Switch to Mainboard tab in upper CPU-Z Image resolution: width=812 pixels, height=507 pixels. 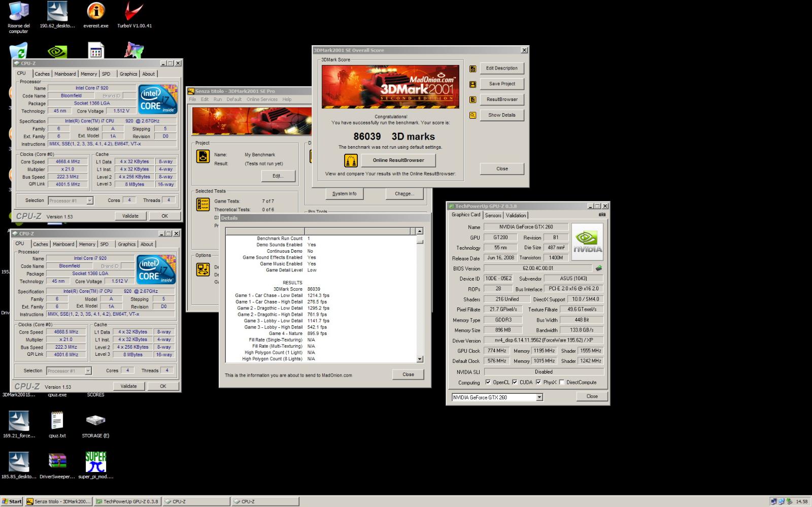tap(65, 74)
